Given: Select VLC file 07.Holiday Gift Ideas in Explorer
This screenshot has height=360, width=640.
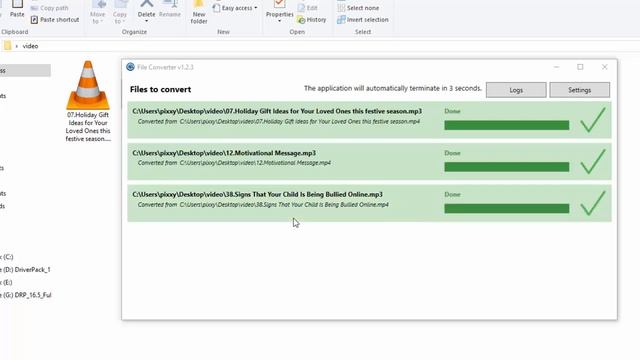Looking at the screenshot, I should point(88,102).
